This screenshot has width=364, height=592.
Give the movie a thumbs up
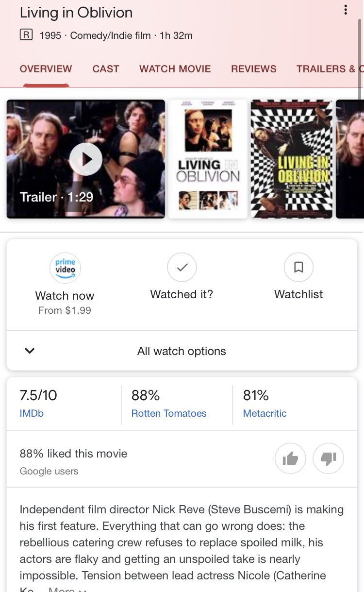tap(290, 458)
